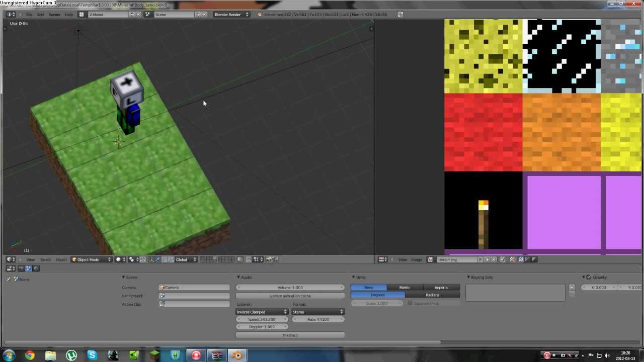Click the Mixdown button
The width and height of the screenshot is (644, 362).
[290, 335]
